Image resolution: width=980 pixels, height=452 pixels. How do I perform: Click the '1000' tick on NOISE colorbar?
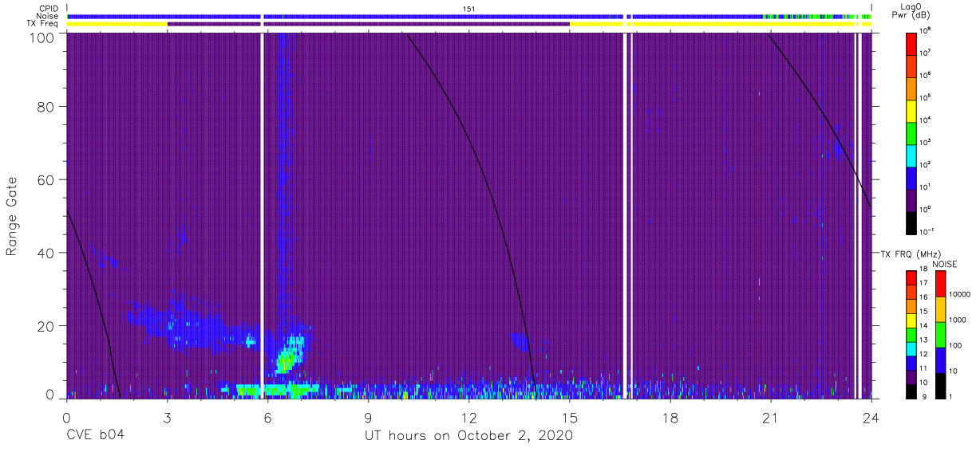[957, 320]
